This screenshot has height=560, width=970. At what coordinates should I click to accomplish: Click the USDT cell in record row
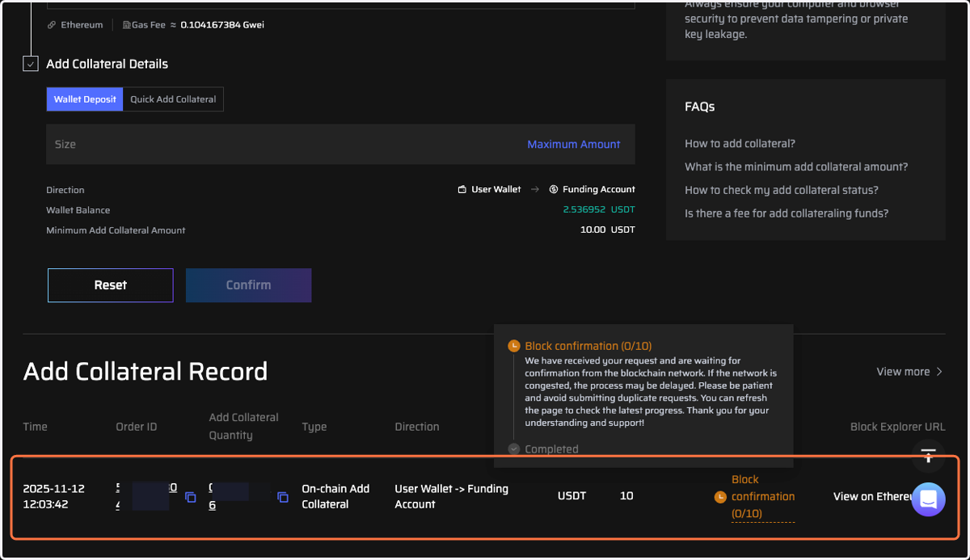tap(571, 496)
